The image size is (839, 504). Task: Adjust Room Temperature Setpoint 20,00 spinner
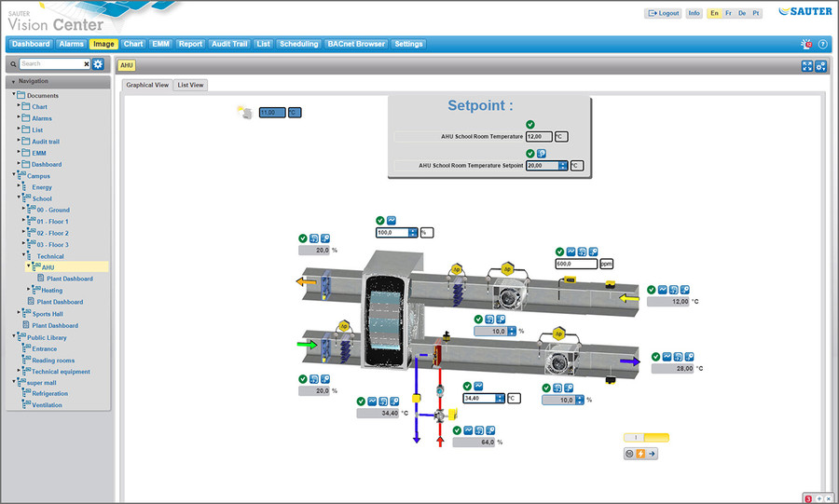(563, 165)
